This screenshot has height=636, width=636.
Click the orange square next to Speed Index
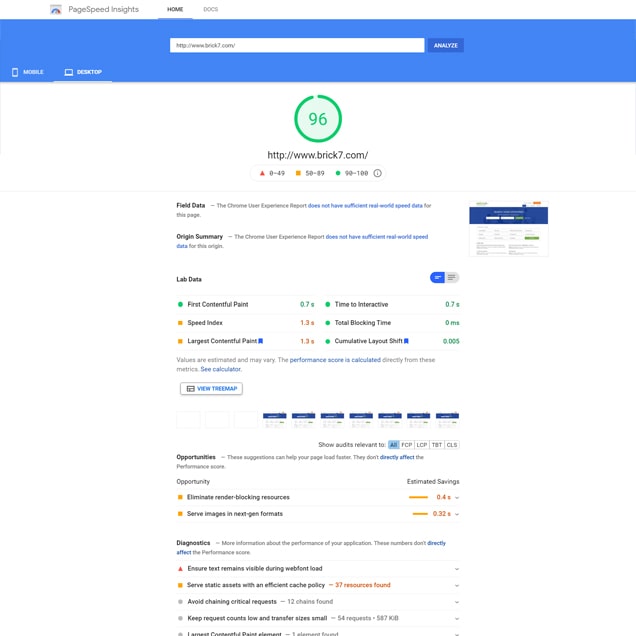[x=180, y=323]
